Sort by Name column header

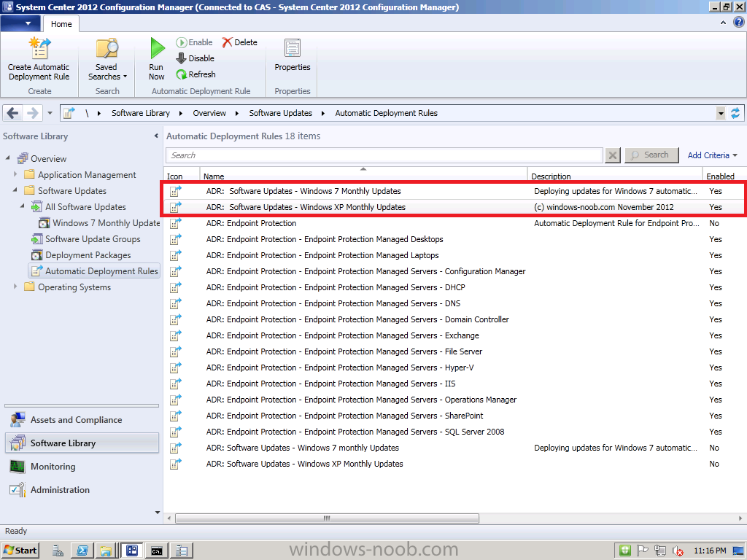(x=363, y=174)
